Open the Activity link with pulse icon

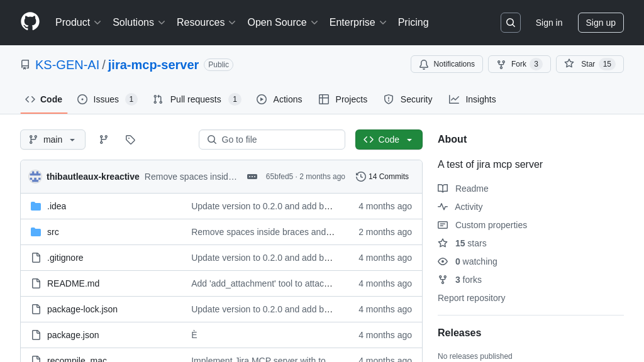click(469, 207)
